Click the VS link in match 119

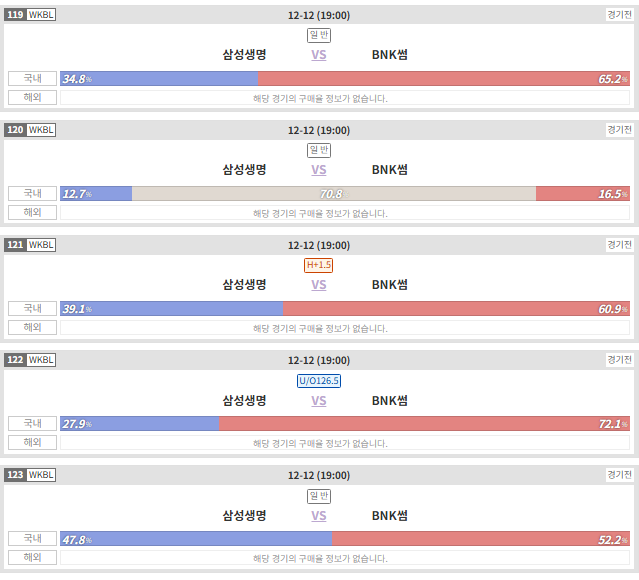point(319,55)
